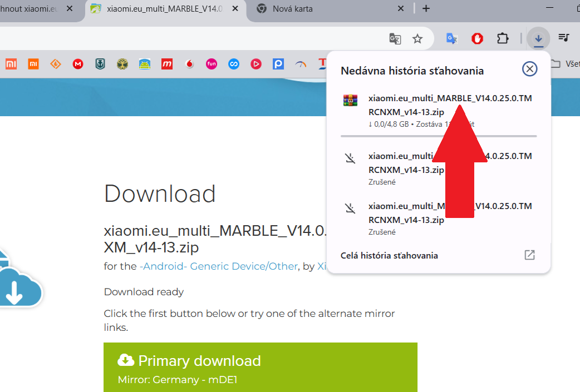Open the all-bookmarks folder at bar's end
The image size is (580, 392).
(x=565, y=64)
